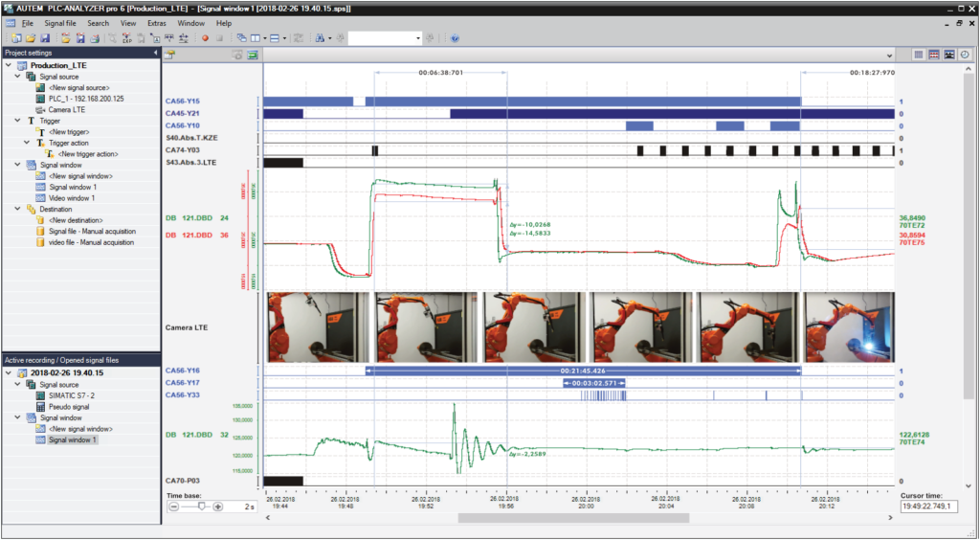Open the Extras menu

pyautogui.click(x=157, y=23)
